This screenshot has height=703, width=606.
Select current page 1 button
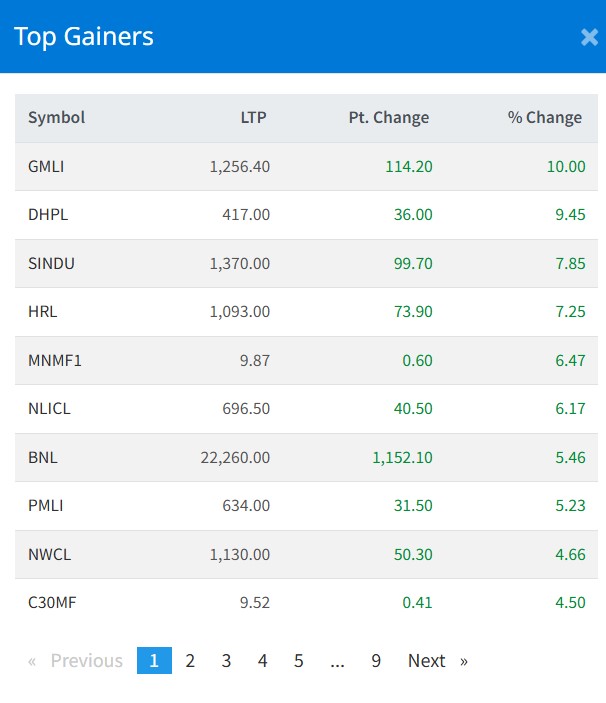(154, 661)
